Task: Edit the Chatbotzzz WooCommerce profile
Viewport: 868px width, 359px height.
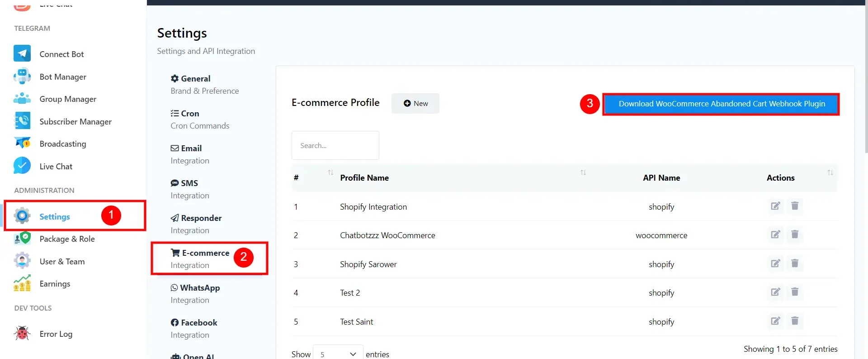Action: click(x=775, y=235)
